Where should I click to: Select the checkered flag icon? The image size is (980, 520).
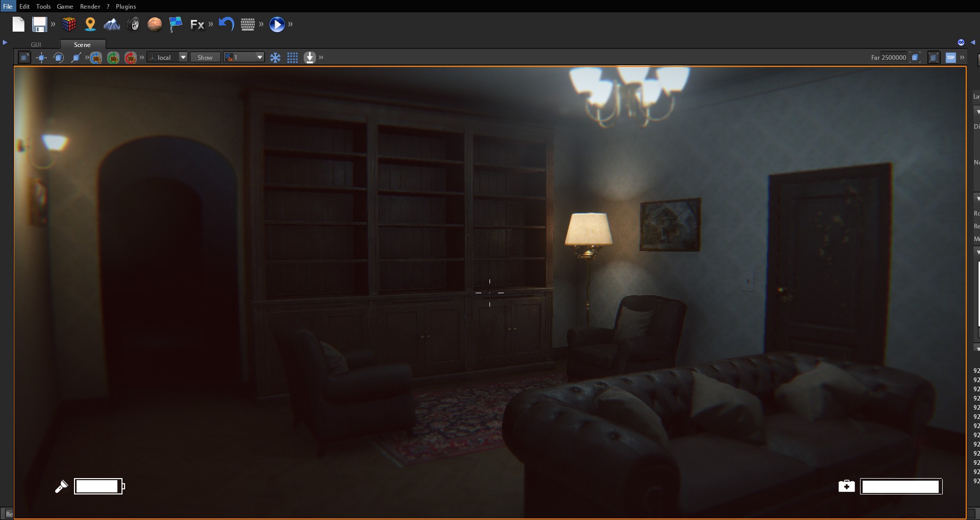pyautogui.click(x=176, y=24)
